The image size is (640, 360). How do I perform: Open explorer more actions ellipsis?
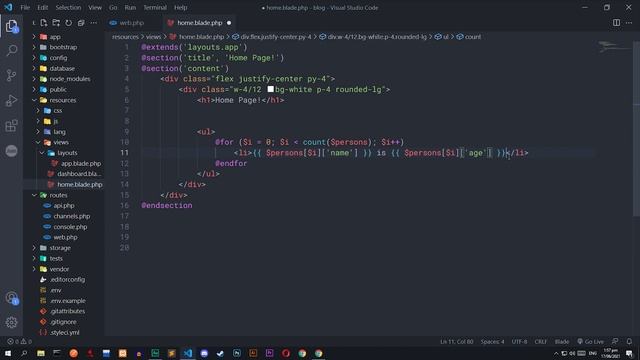click(x=93, y=23)
